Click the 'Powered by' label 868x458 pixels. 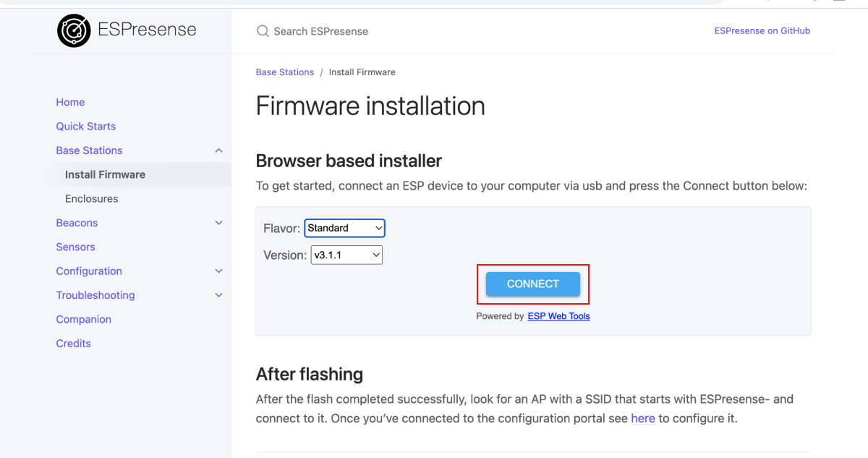click(x=500, y=316)
